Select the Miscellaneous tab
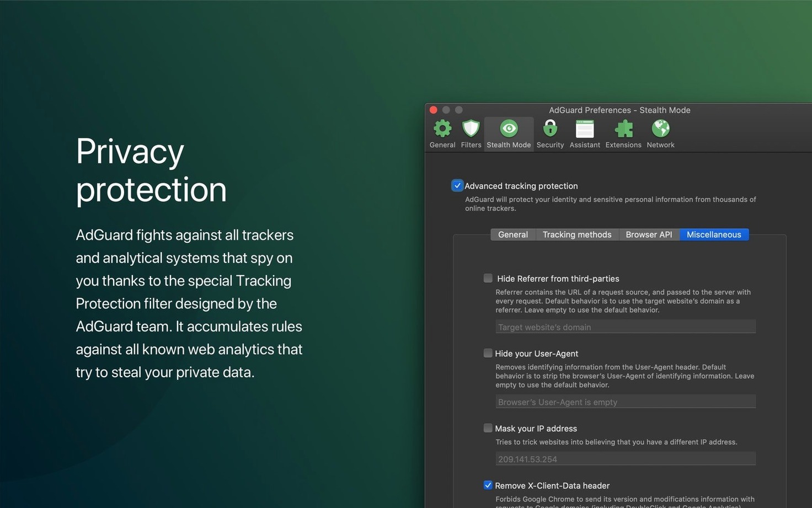This screenshot has width=812, height=508. coord(714,234)
